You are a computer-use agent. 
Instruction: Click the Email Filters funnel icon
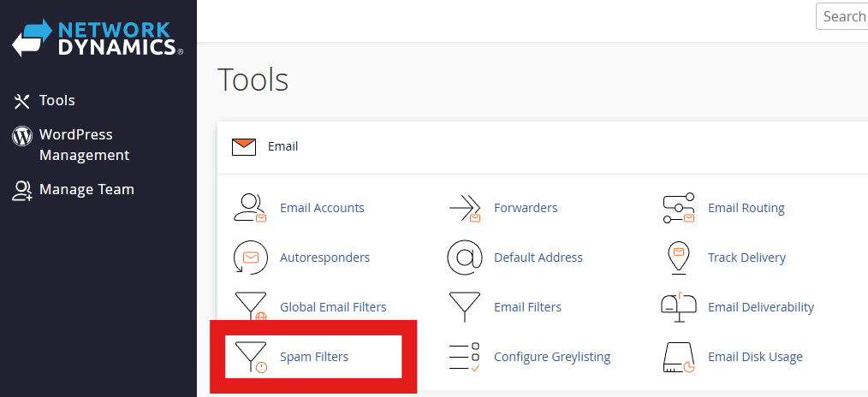(464, 307)
